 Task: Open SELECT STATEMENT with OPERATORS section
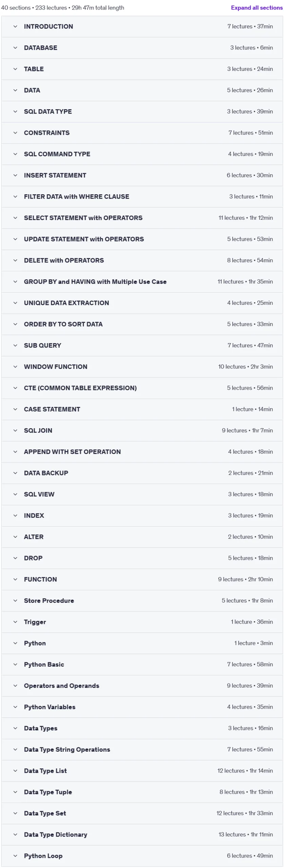click(142, 218)
